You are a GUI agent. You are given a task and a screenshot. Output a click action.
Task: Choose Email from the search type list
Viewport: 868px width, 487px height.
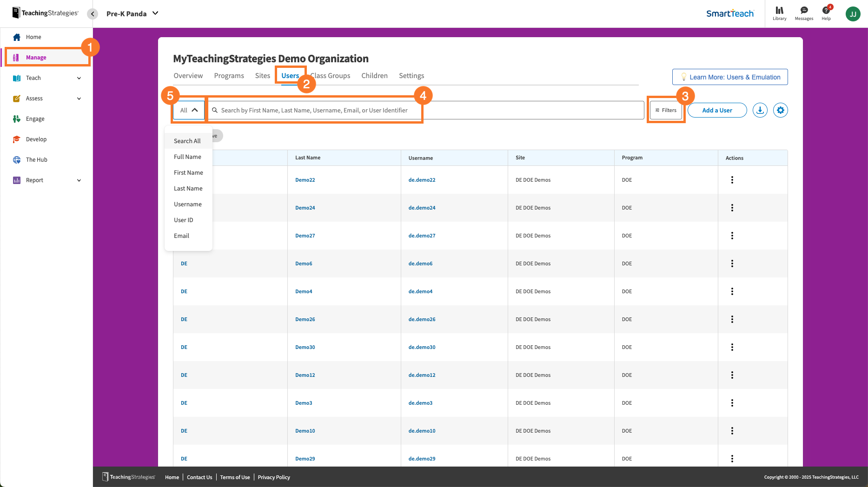click(181, 236)
